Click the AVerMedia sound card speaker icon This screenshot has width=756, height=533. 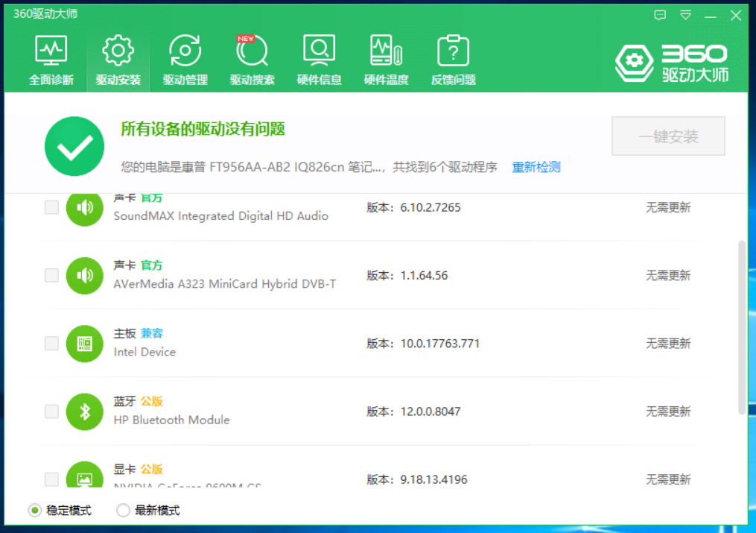[85, 276]
